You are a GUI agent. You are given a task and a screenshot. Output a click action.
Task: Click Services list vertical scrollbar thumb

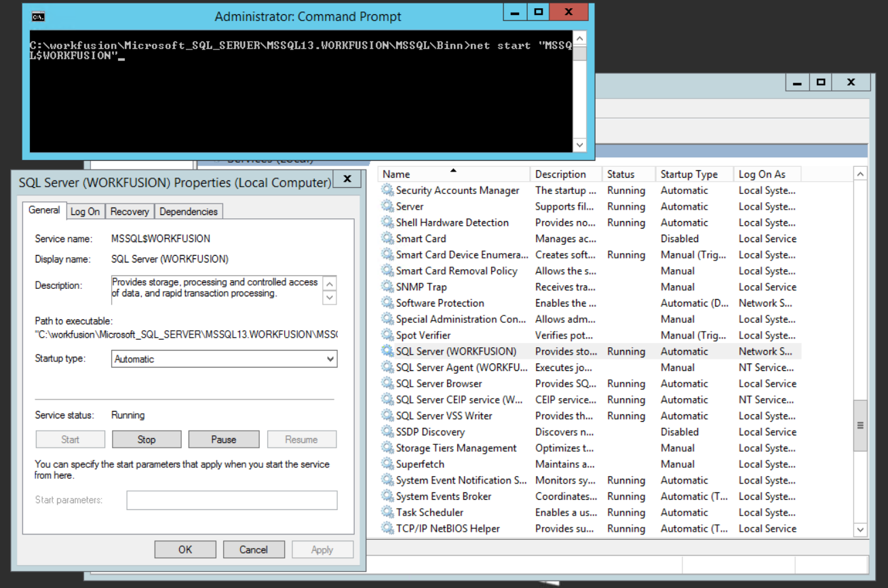(861, 425)
